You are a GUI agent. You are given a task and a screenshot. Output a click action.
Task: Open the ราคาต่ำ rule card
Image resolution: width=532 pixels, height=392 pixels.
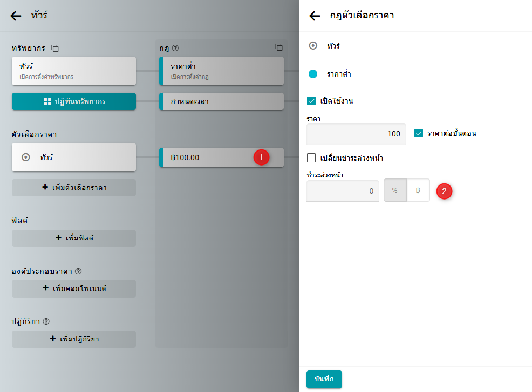[x=221, y=71]
